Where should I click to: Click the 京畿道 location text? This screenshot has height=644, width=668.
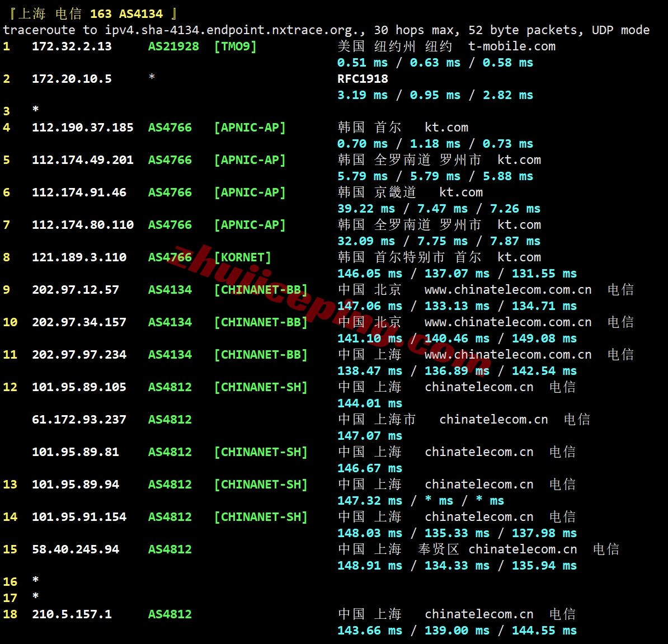point(395,192)
